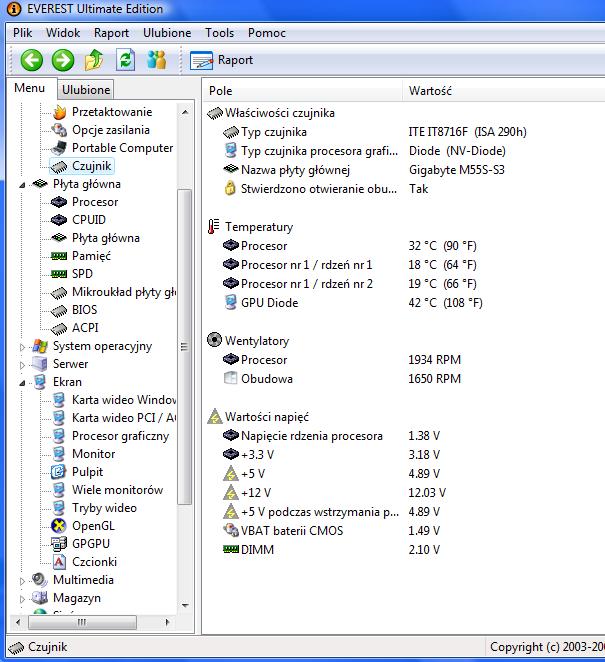Click the Wartość column header

pyautogui.click(x=503, y=91)
